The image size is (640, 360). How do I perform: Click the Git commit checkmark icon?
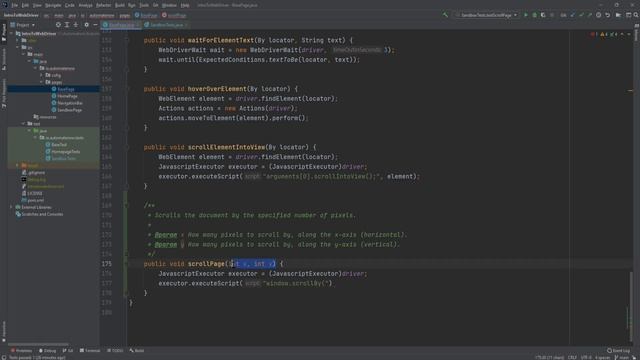581,15
